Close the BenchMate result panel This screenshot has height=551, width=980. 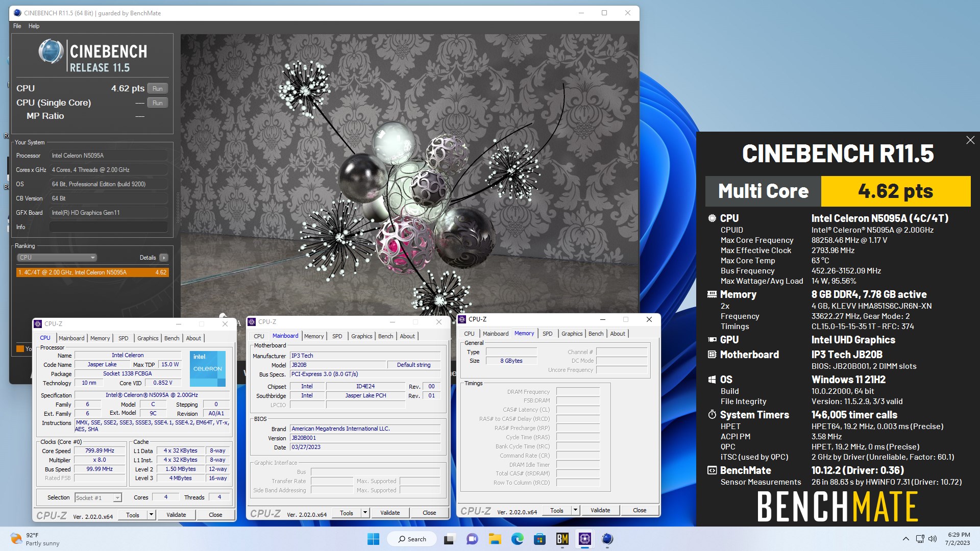point(970,140)
